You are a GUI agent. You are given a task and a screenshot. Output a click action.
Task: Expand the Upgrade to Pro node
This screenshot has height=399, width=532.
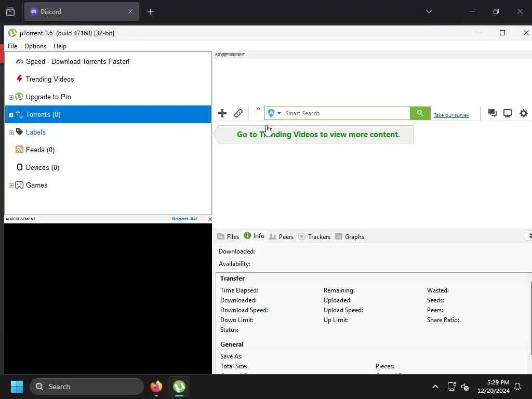(11, 97)
